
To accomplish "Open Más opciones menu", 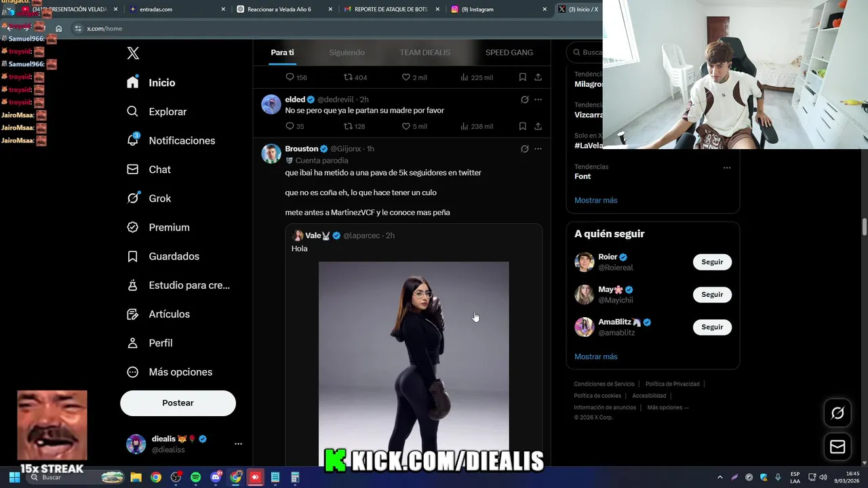I will 170,372.
